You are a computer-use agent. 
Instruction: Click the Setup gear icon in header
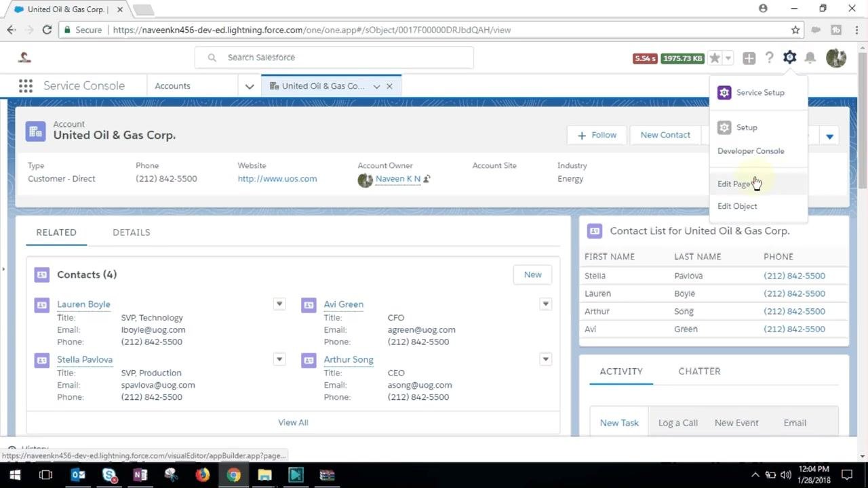789,58
